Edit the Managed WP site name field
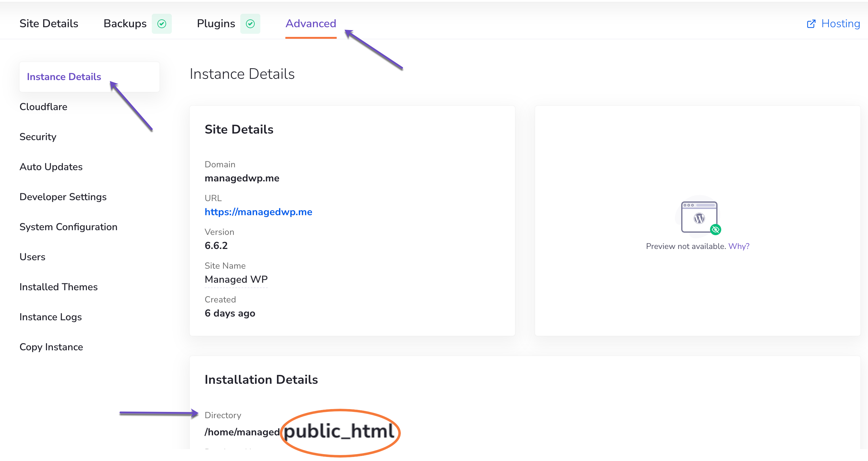Screen dimensions: 868x461 236,280
